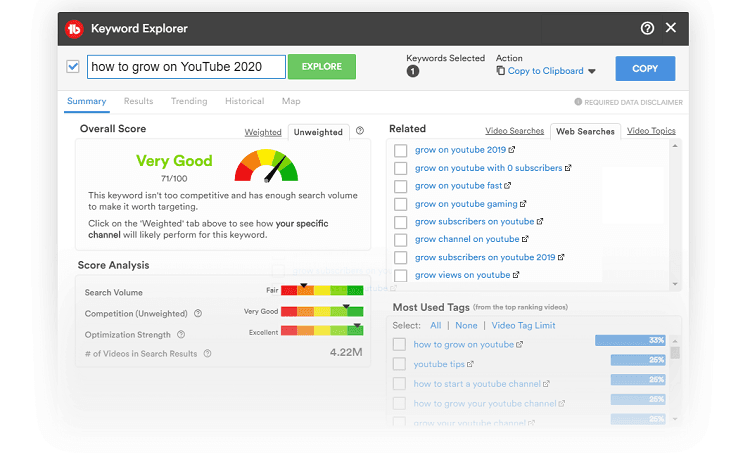
Task: Open external link icon for grow on youtube 2019
Action: [512, 150]
